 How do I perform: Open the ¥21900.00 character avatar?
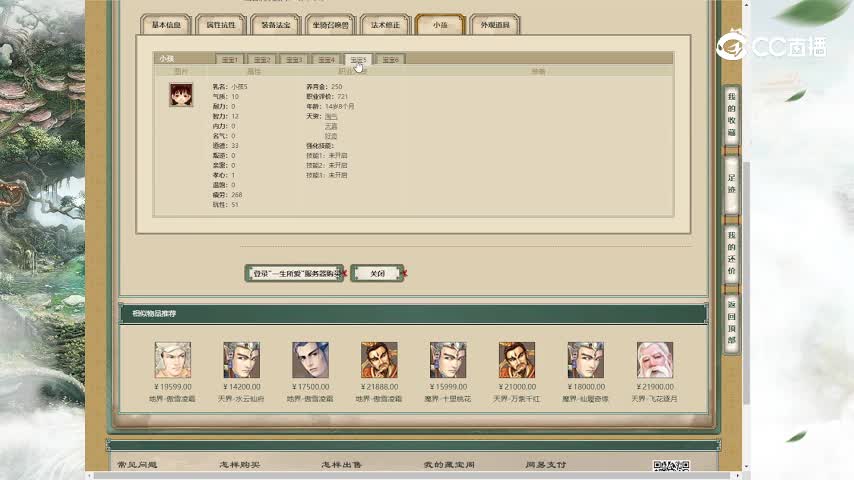tap(655, 360)
